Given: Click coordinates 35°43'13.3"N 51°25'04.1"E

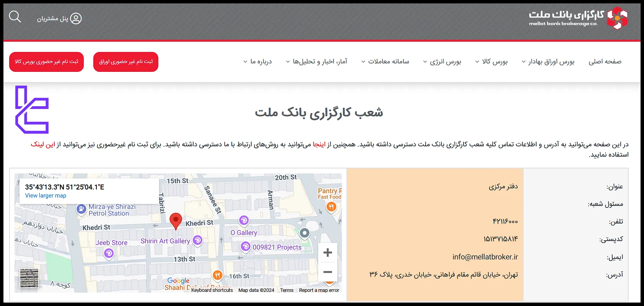Looking at the screenshot, I should coord(65,187).
